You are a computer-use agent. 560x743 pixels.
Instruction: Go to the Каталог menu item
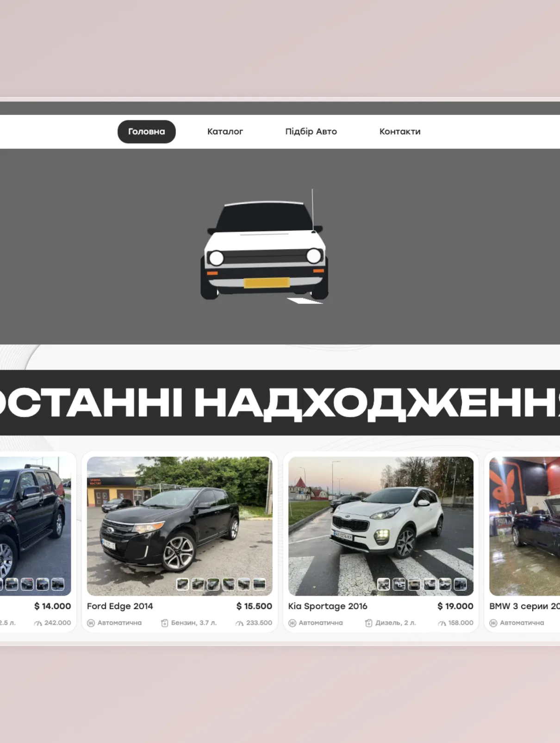[225, 132]
